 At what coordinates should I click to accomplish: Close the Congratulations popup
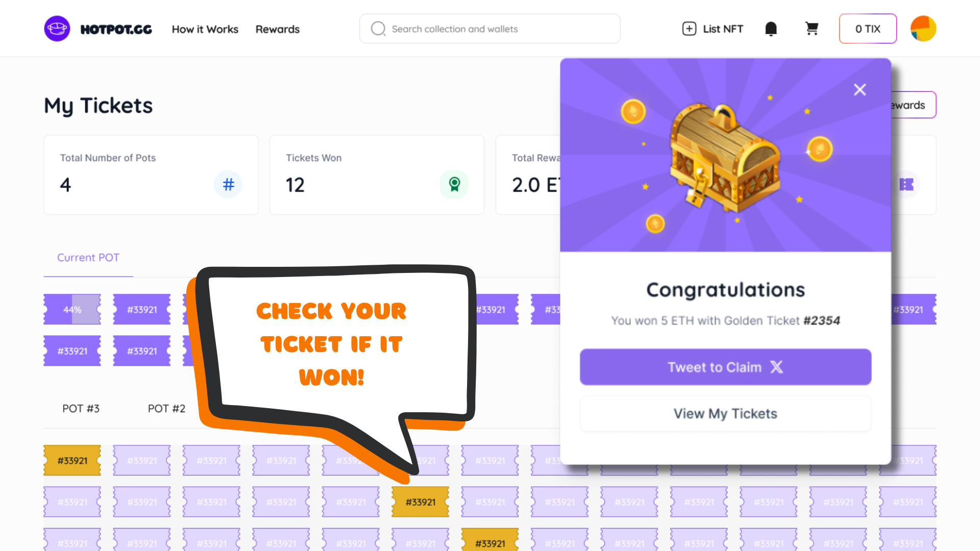(860, 90)
